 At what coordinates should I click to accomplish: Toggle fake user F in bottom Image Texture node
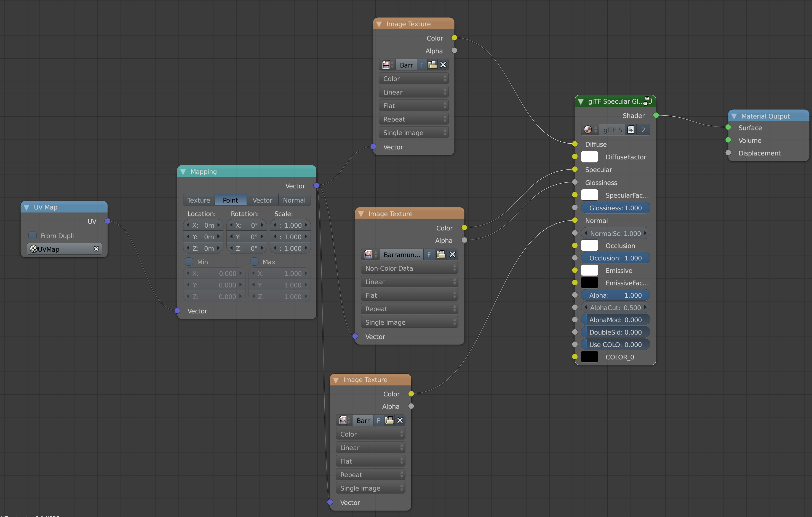(379, 420)
